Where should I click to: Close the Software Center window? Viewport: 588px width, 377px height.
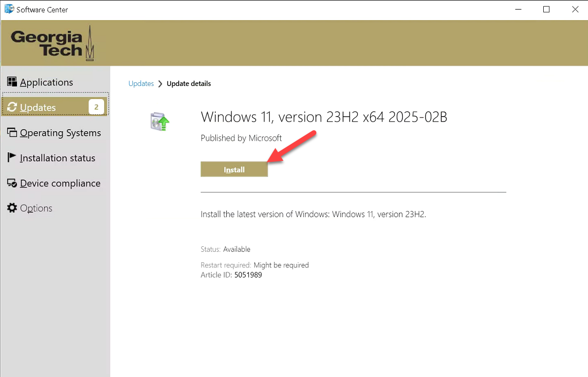(x=575, y=10)
